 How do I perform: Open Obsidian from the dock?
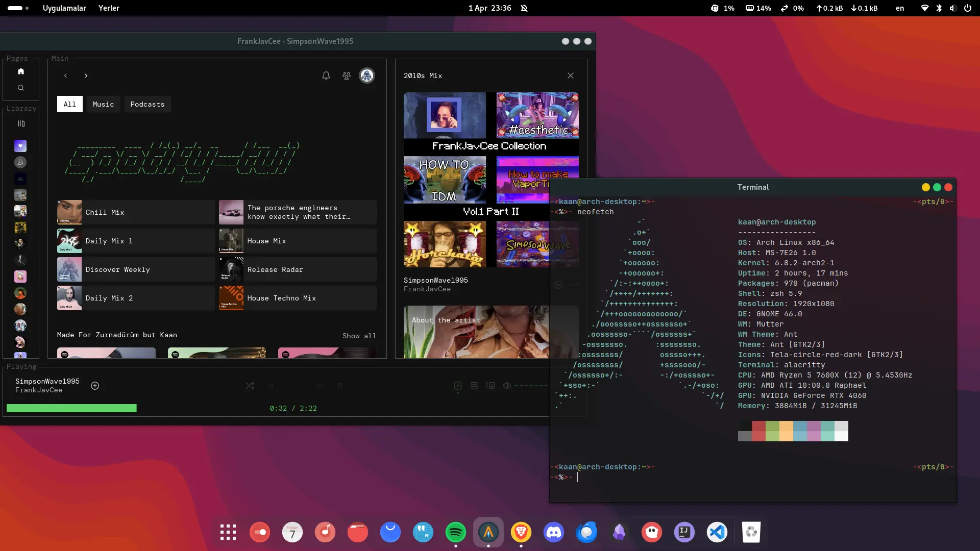click(619, 532)
